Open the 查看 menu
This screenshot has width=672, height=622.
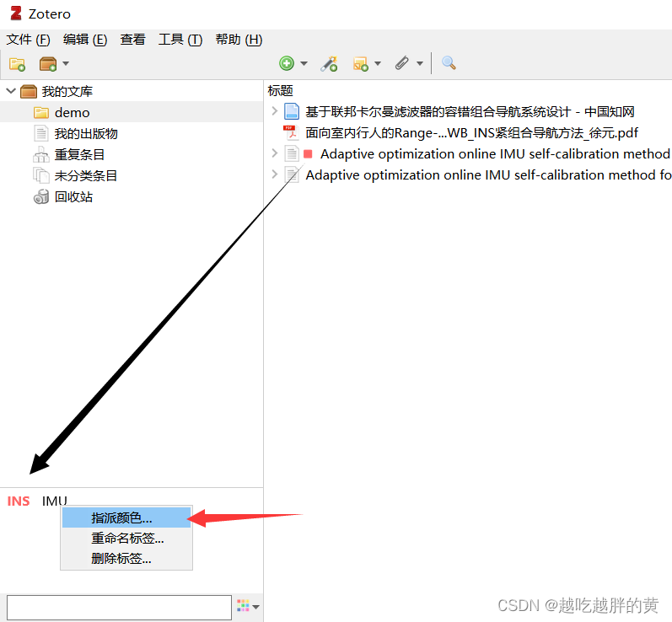click(132, 40)
